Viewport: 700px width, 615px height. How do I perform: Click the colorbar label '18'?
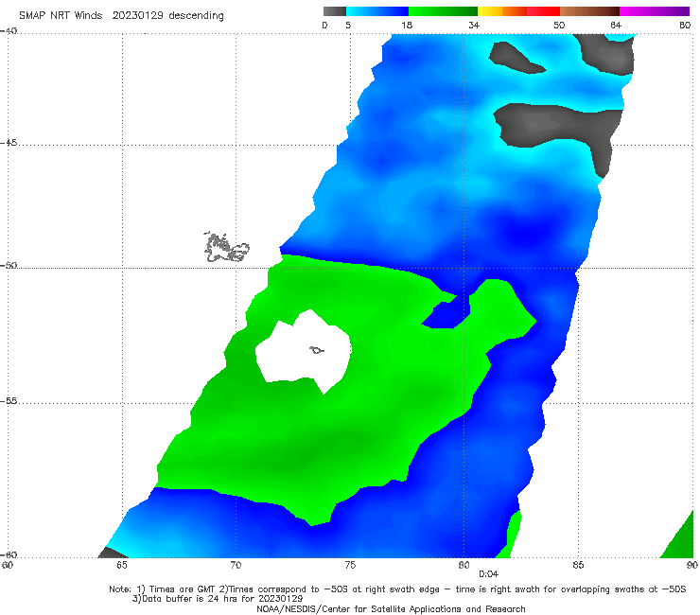coord(407,26)
